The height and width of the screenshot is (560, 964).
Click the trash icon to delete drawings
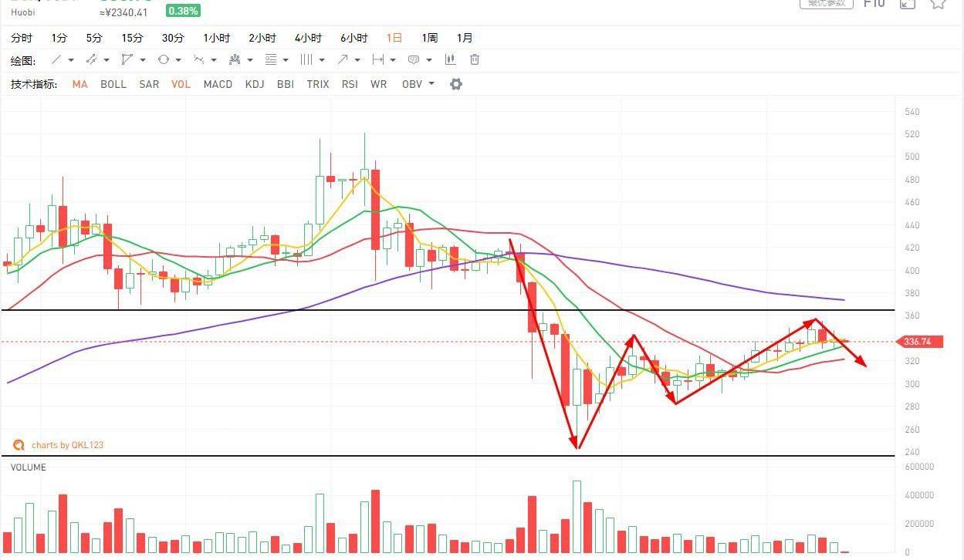[475, 60]
